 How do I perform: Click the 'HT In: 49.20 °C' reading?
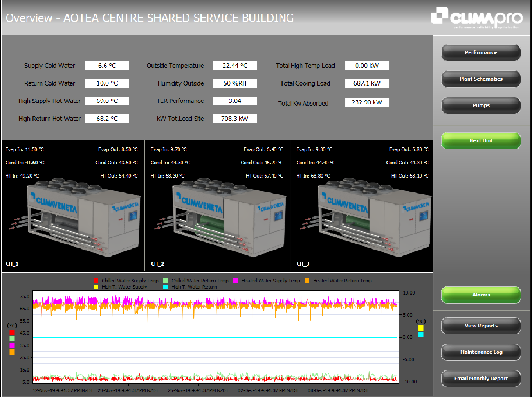22,176
